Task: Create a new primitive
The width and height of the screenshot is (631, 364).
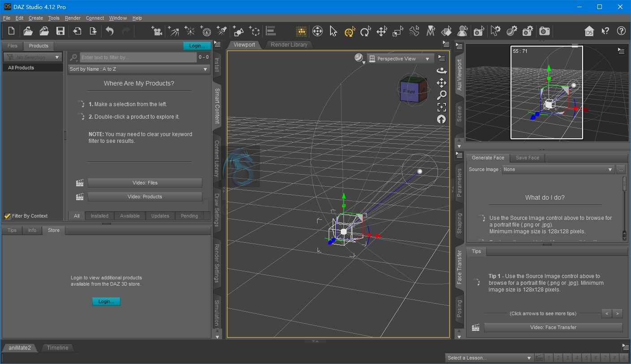Action: click(x=238, y=31)
